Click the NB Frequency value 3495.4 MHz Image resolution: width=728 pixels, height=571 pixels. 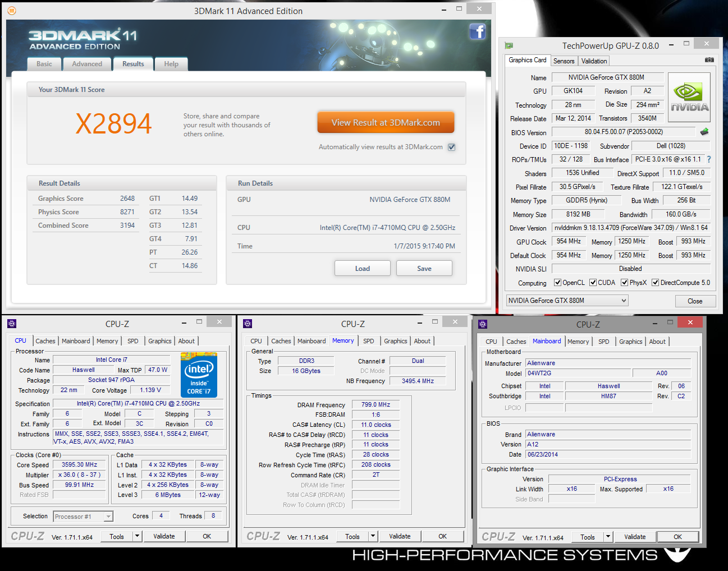click(x=418, y=381)
